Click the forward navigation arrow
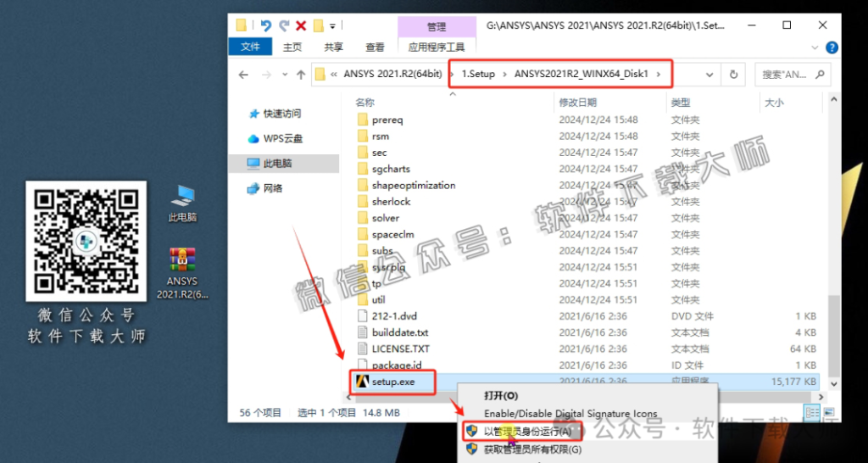The width and height of the screenshot is (868, 463). [x=267, y=75]
